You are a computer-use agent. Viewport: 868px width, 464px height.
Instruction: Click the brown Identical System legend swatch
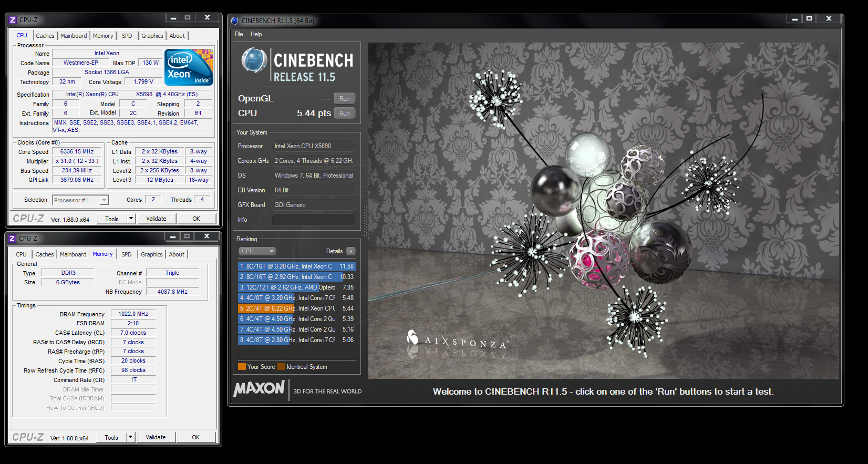coord(281,367)
